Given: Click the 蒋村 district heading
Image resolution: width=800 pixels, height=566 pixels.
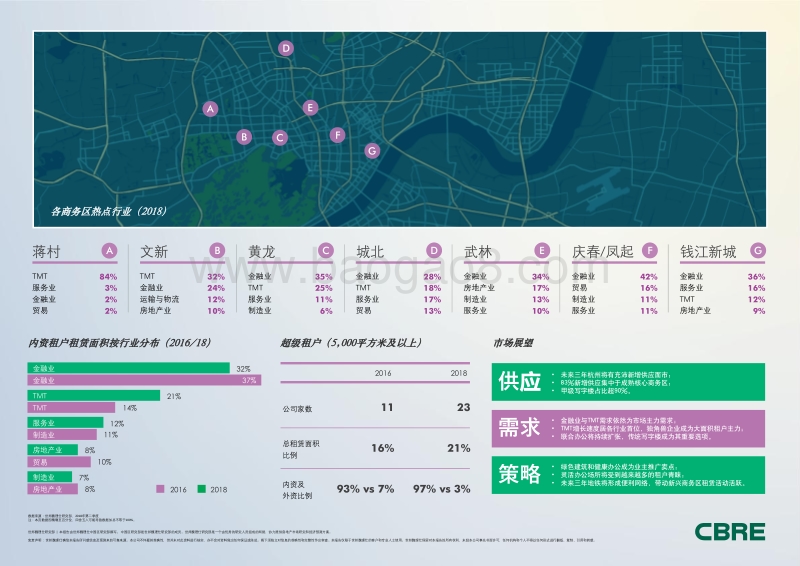Looking at the screenshot, I should [46, 252].
